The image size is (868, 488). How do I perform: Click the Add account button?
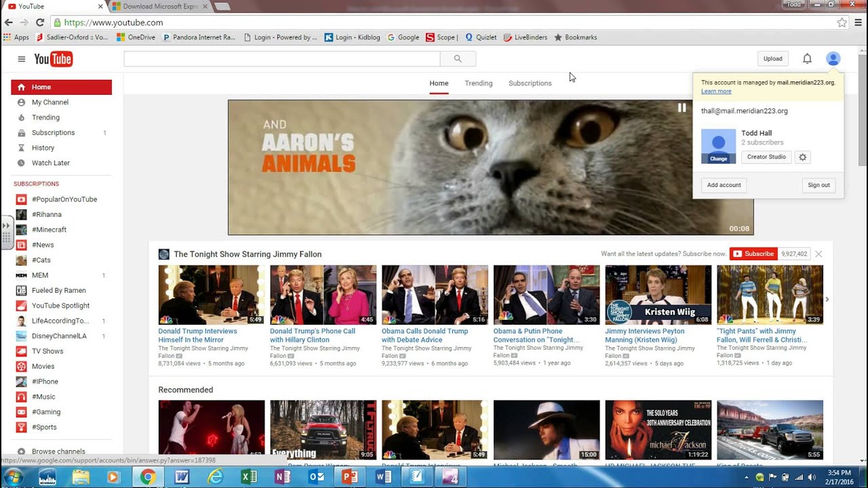pos(724,185)
